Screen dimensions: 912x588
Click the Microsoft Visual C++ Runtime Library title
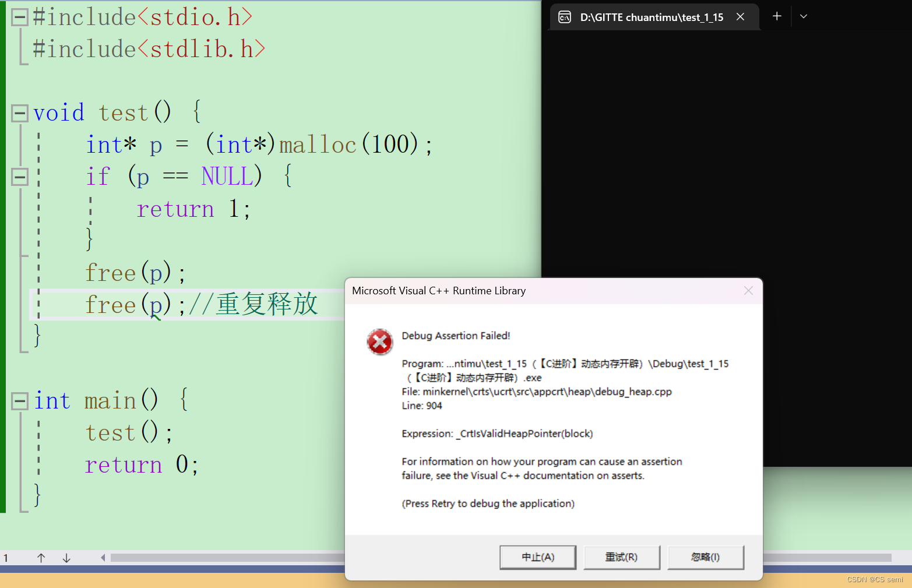pos(439,291)
